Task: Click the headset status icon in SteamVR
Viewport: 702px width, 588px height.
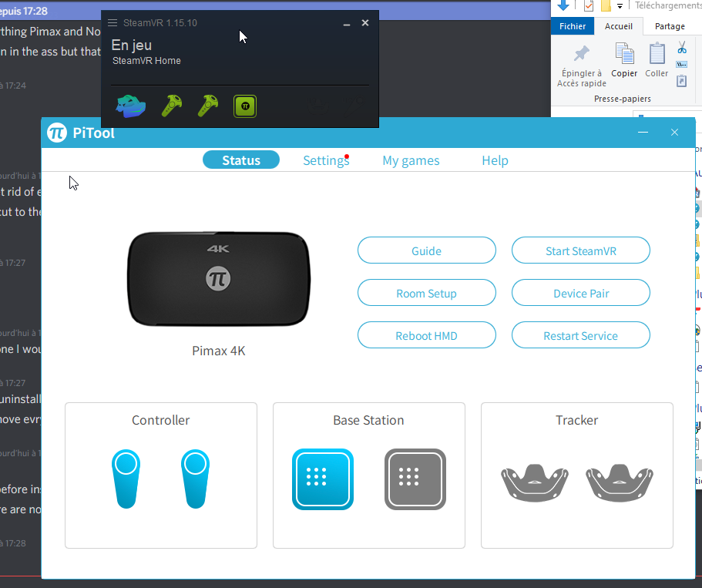Action: tap(131, 106)
